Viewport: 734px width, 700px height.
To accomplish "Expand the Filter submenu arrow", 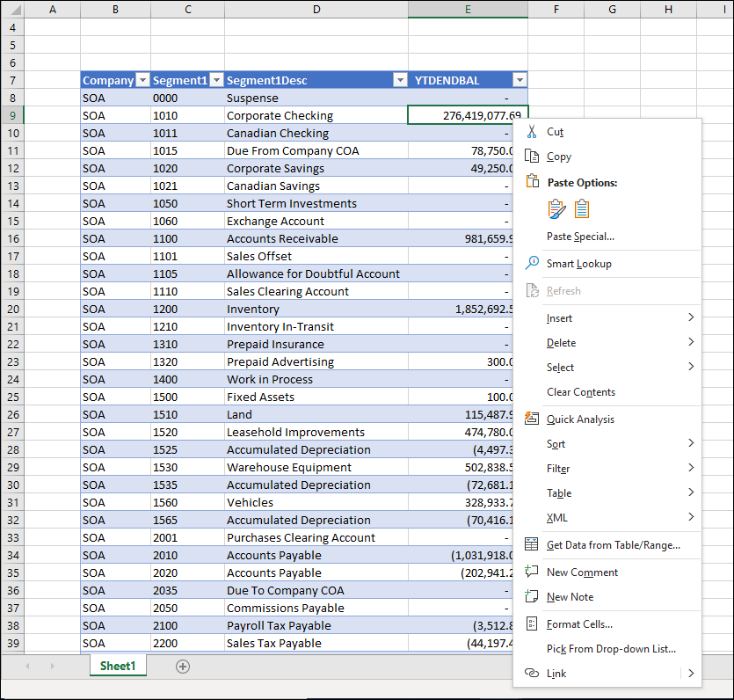I will [691, 467].
